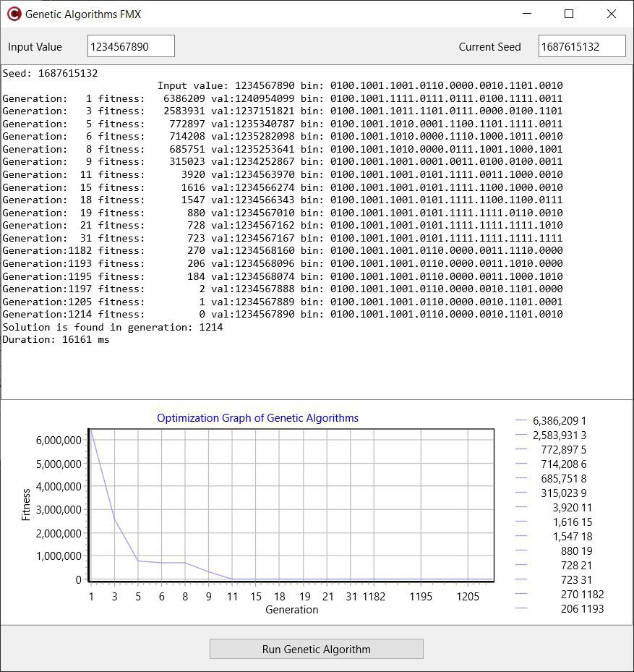Click the Current Seed text field

582,46
